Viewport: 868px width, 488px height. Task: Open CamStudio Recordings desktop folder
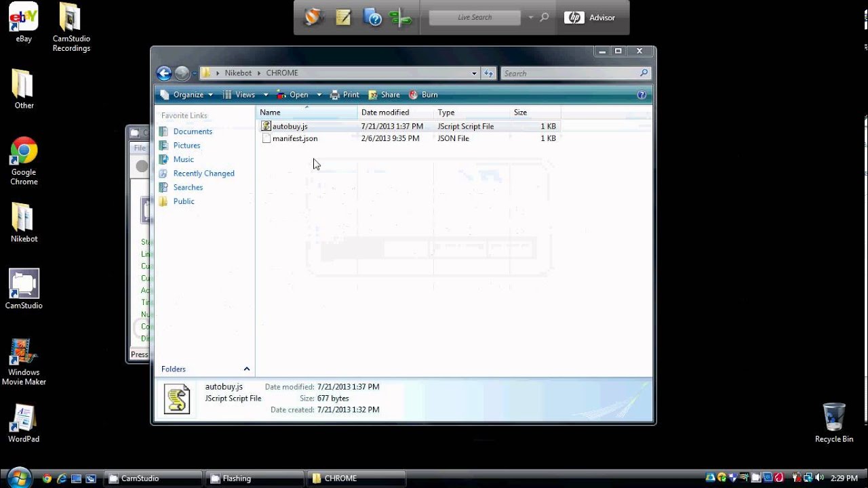pyautogui.click(x=71, y=27)
